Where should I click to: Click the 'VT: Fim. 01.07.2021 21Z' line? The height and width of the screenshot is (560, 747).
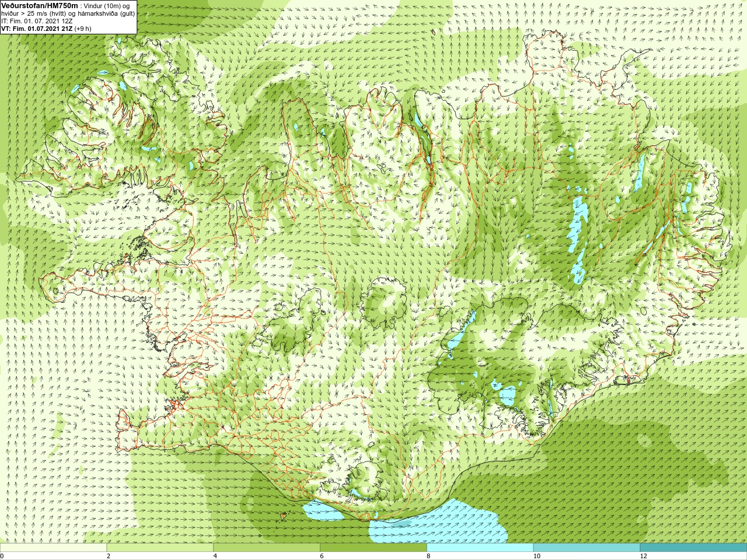(x=37, y=29)
